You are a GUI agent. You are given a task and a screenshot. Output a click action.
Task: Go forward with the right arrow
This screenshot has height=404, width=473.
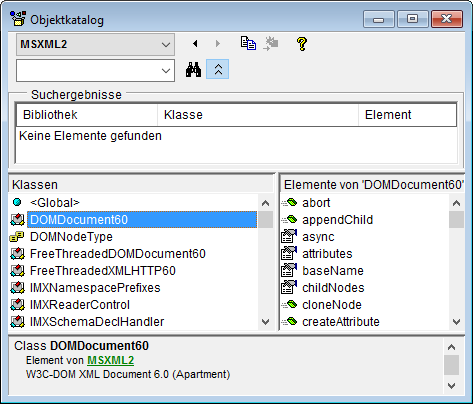pyautogui.click(x=218, y=44)
